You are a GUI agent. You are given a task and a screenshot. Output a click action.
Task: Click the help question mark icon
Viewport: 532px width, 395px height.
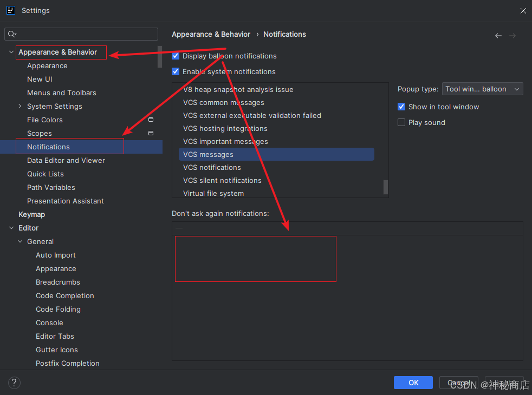14,383
